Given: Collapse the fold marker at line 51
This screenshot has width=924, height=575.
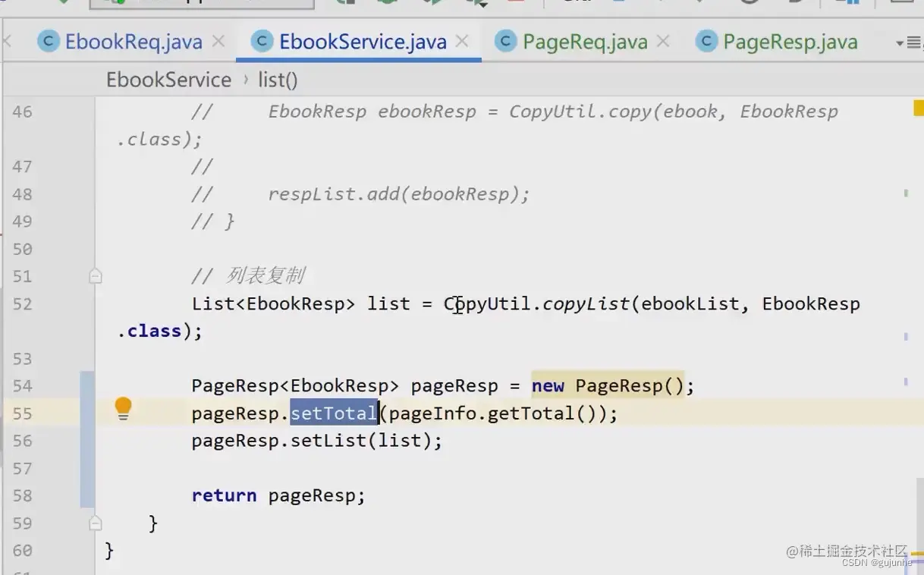Looking at the screenshot, I should pyautogui.click(x=96, y=277).
